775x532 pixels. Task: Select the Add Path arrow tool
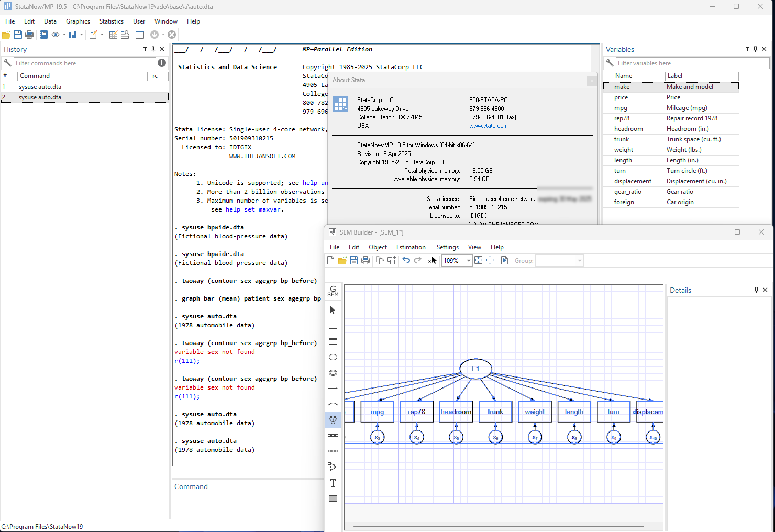point(333,389)
